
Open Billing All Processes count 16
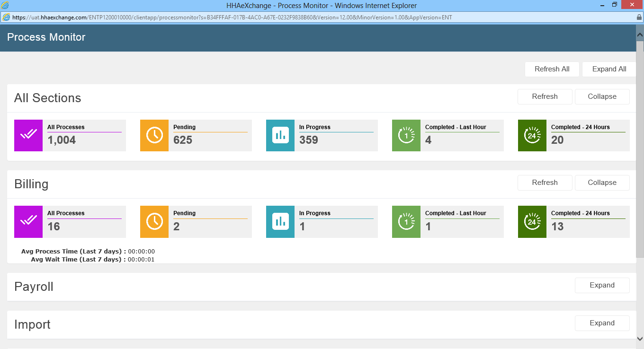[x=54, y=227]
